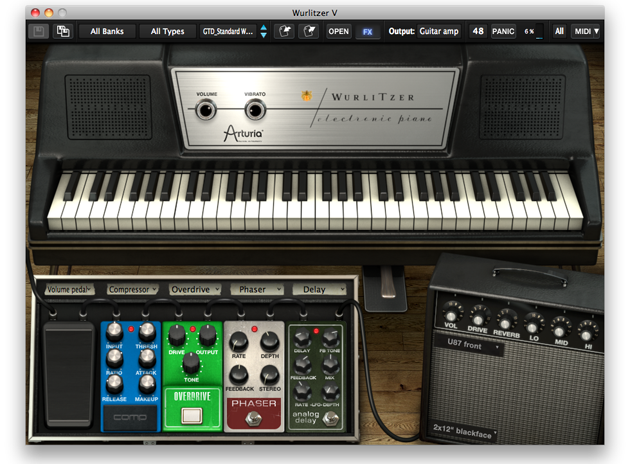Step to the next preset with down arrow
This screenshot has width=630, height=464.
coord(264,35)
